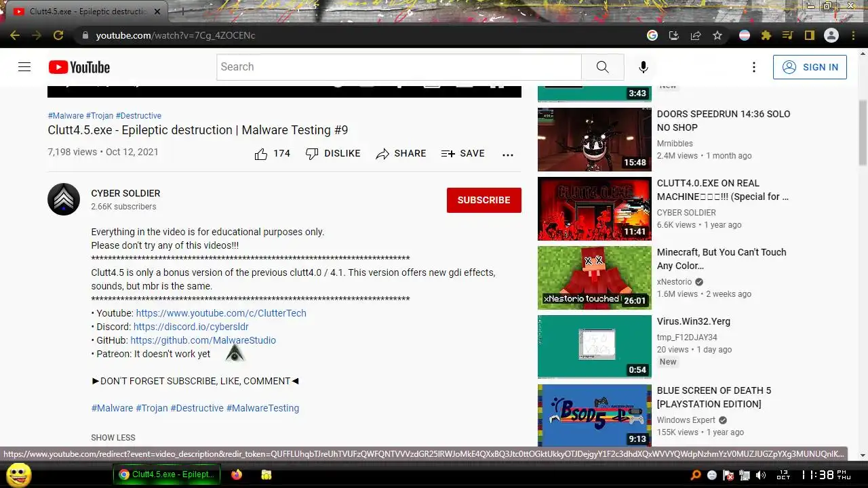Open the flag-colored extension icon
The image size is (868, 488).
click(745, 35)
